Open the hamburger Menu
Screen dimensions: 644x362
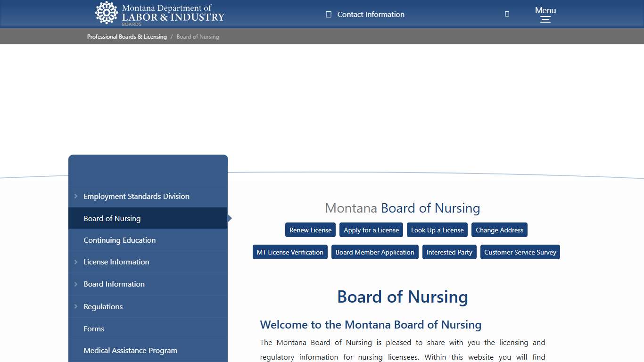pos(545,14)
